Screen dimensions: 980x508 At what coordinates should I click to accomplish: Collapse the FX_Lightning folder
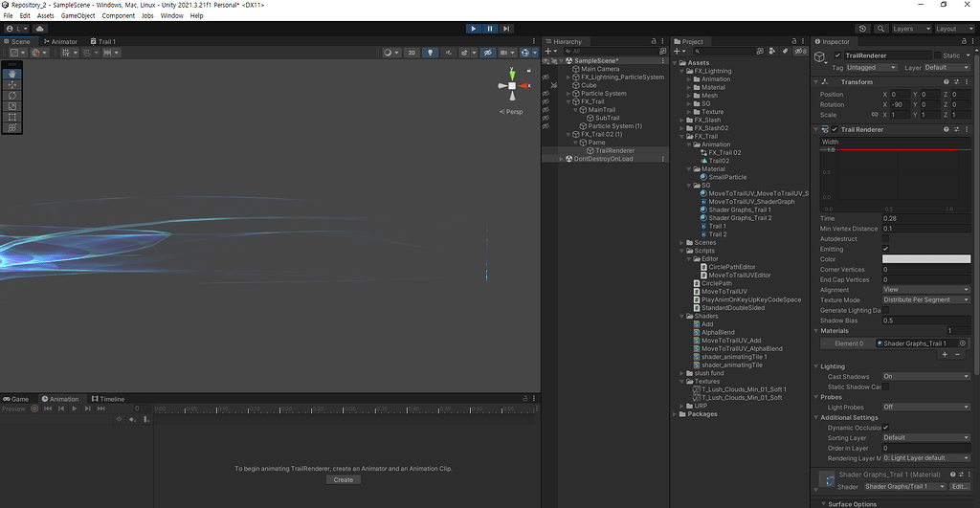682,71
